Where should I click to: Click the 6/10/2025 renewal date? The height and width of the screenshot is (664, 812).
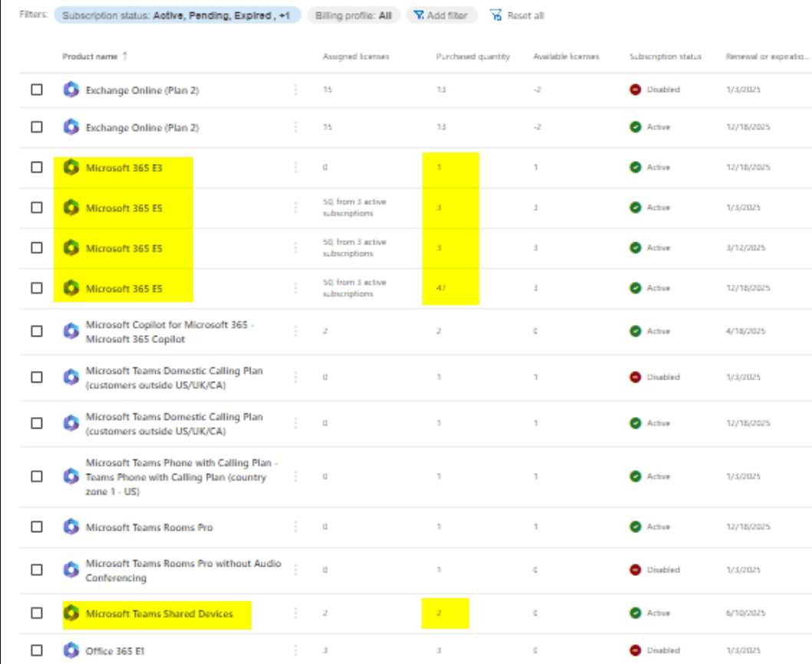pyautogui.click(x=745, y=613)
